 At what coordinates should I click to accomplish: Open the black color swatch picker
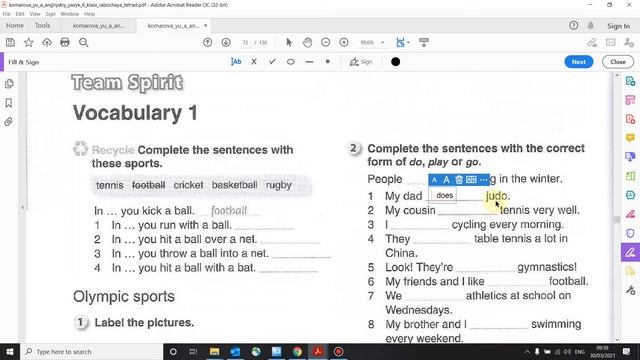pos(396,62)
